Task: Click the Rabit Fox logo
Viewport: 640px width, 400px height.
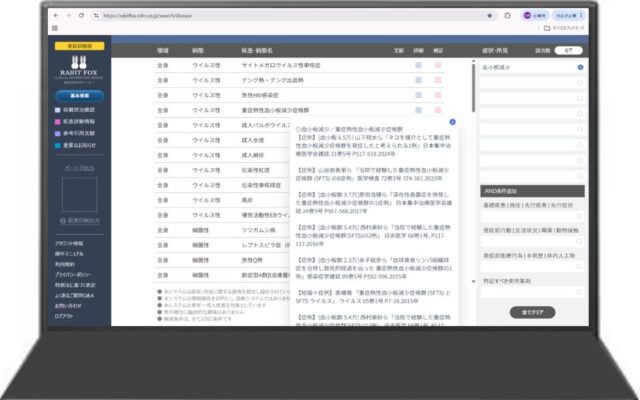Action: pos(79,69)
